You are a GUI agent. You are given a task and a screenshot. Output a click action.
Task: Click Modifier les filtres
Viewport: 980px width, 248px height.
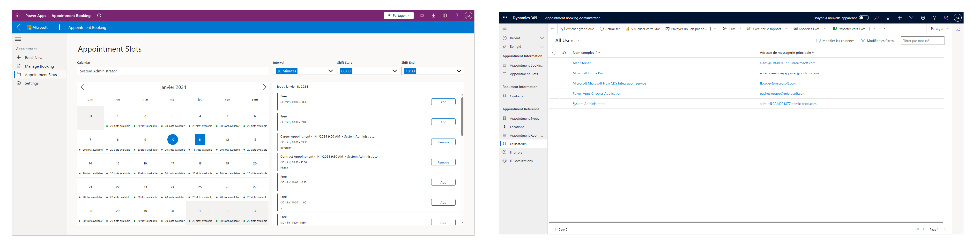pyautogui.click(x=877, y=41)
